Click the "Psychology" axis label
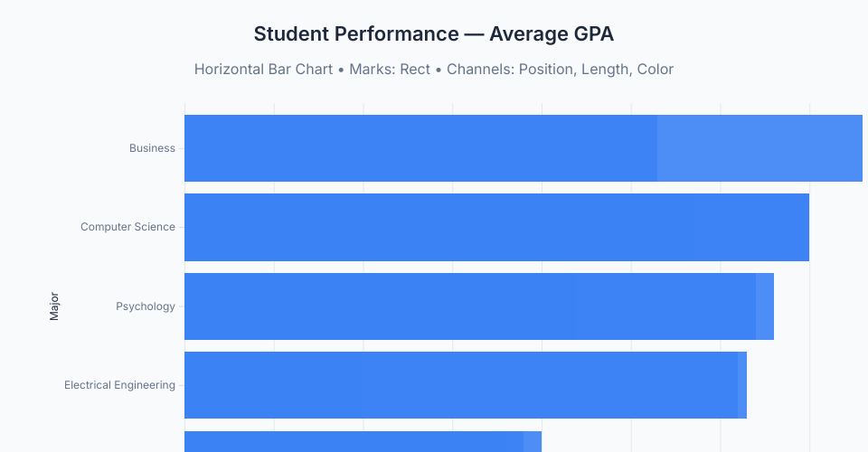The height and width of the screenshot is (452, 868). coord(146,306)
